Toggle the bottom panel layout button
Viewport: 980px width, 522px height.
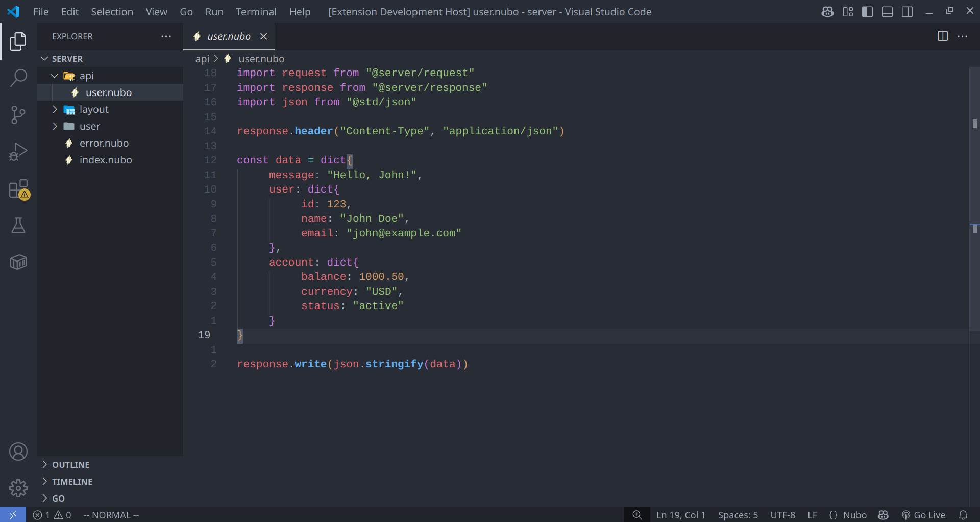(x=887, y=12)
